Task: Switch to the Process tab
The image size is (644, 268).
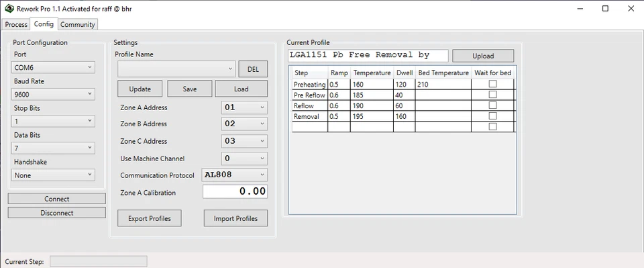Action: (16, 25)
